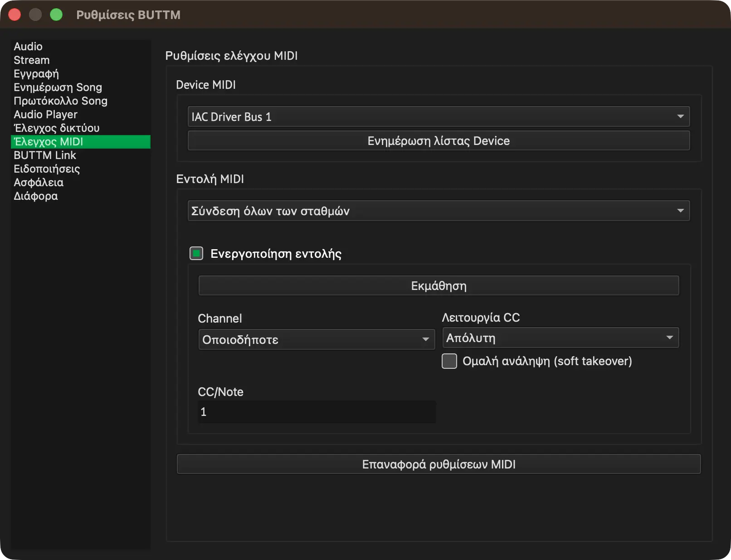Enable Ομαλή ανάληψη soft takeover checkbox

[449, 361]
